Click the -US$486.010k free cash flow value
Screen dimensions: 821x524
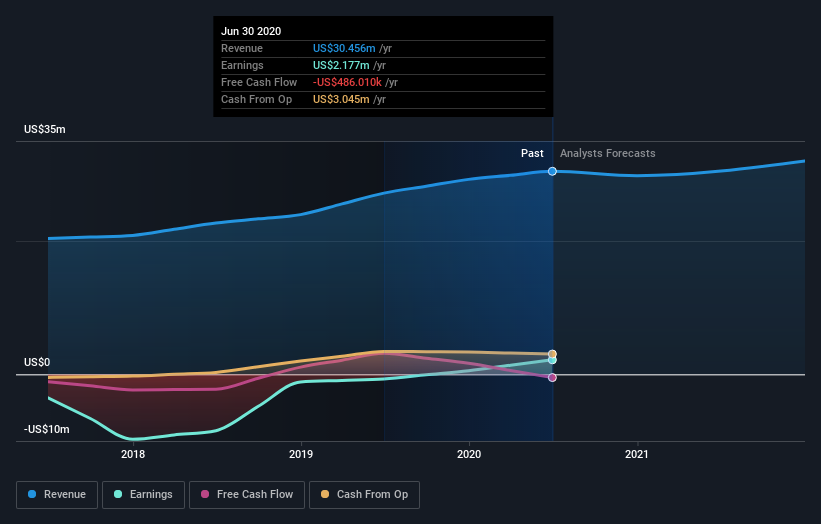[x=347, y=82]
